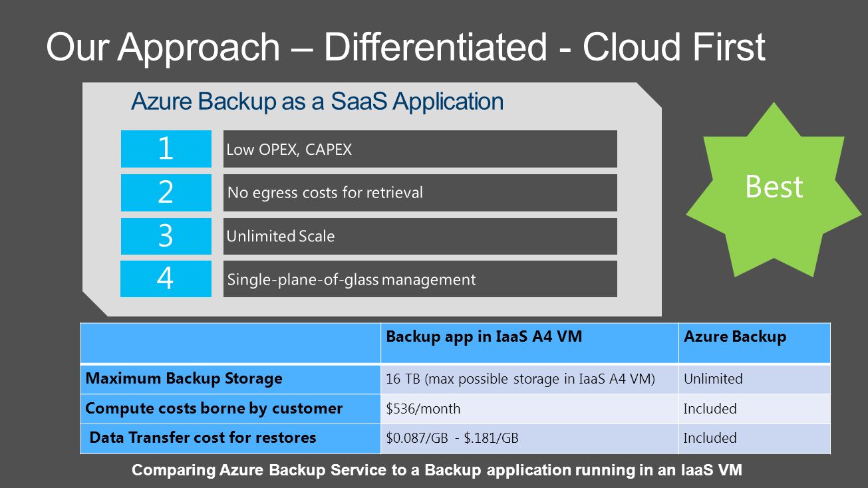Select the Backup app in IaaS A4 VM header
868x488 pixels.
(529, 343)
